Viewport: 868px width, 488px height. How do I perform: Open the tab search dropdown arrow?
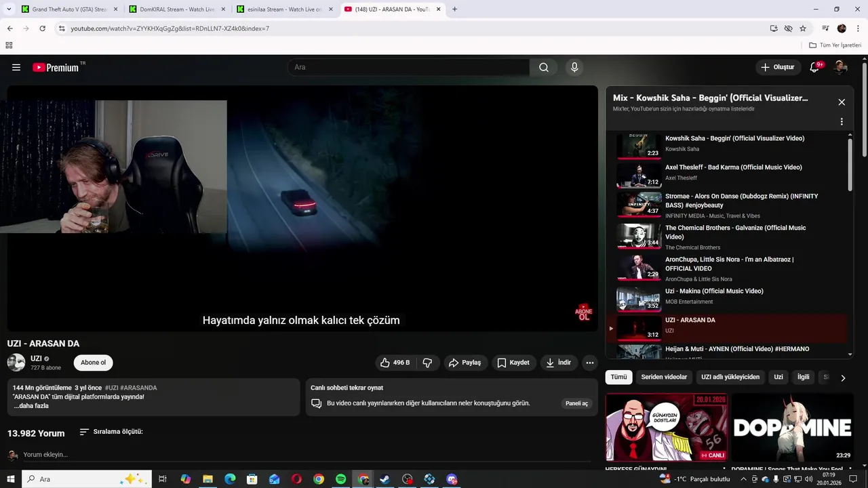click(x=9, y=9)
